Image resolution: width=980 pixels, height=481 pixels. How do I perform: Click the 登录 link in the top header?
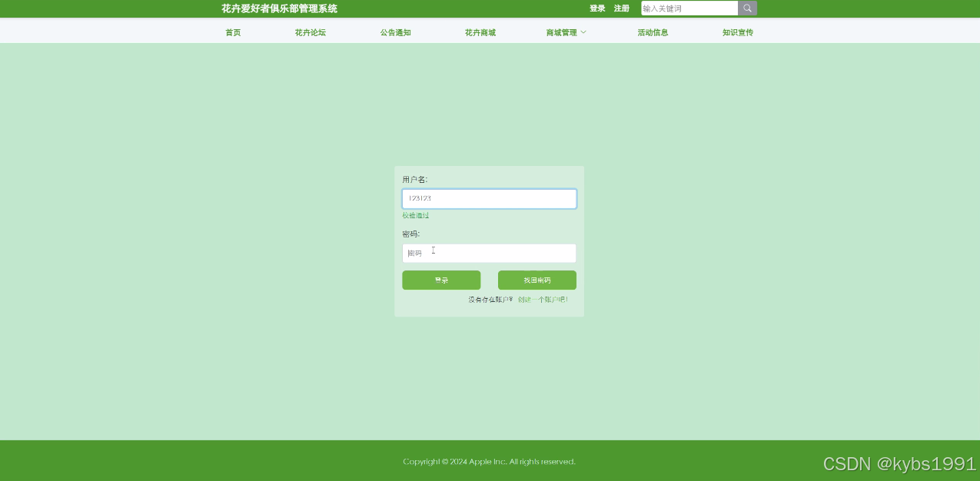[597, 8]
